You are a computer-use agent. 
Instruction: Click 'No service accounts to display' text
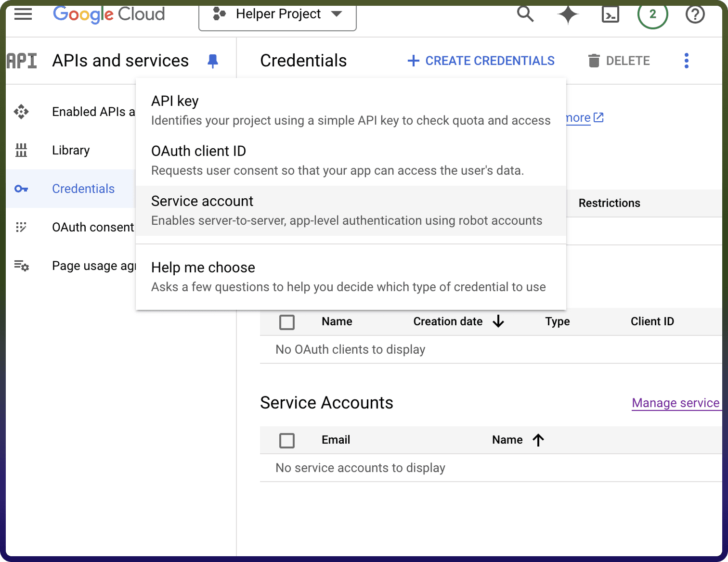click(x=360, y=468)
